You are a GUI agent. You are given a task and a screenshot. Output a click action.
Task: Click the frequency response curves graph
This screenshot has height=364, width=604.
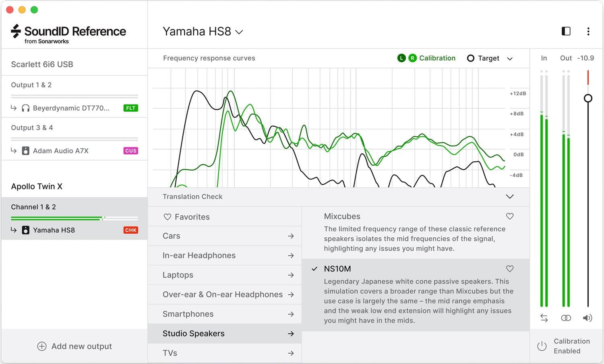329,128
